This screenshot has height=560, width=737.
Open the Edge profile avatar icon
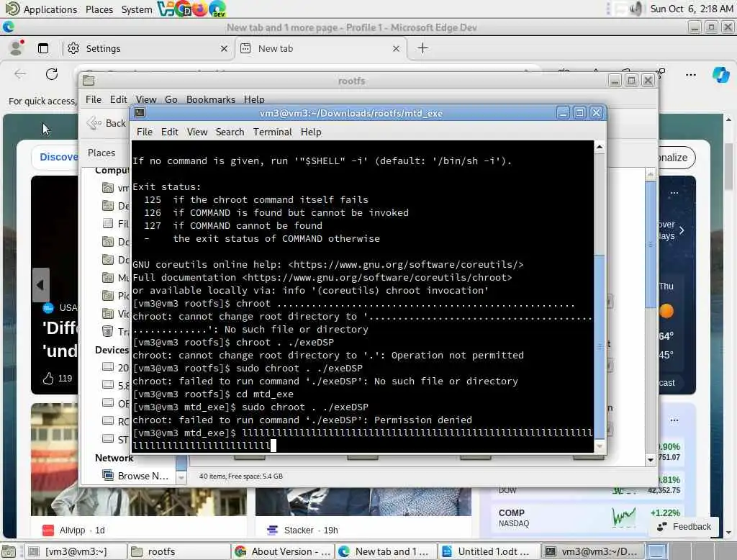coord(17,48)
